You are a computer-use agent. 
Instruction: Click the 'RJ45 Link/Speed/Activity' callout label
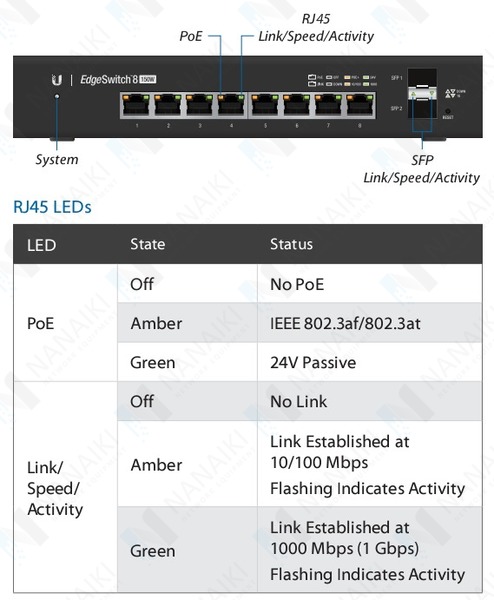[316, 28]
